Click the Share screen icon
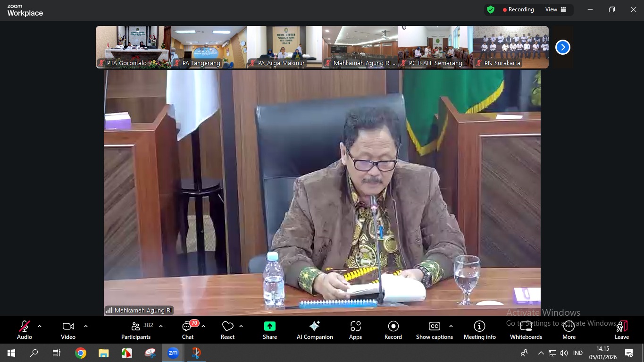This screenshot has height=362, width=644. 270,330
